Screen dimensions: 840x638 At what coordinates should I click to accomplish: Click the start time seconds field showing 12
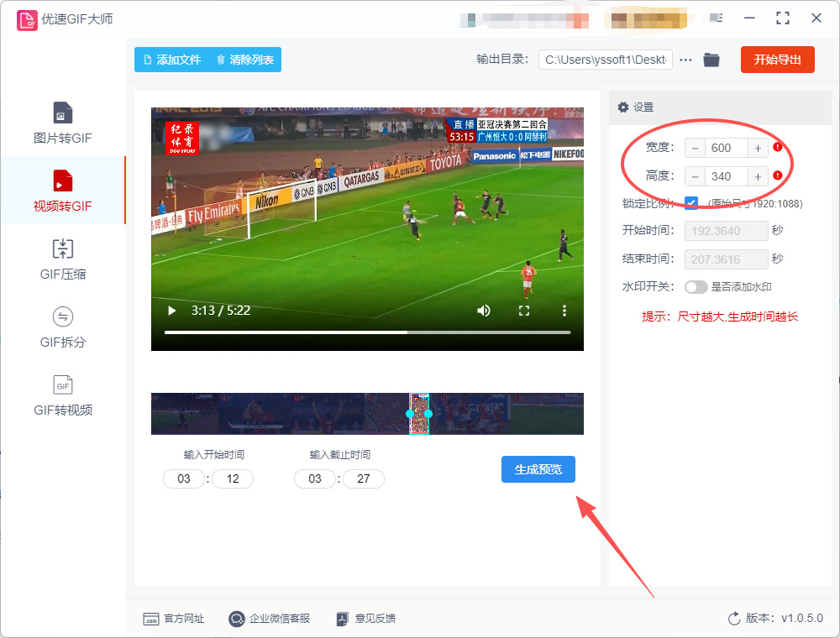pyautogui.click(x=233, y=479)
